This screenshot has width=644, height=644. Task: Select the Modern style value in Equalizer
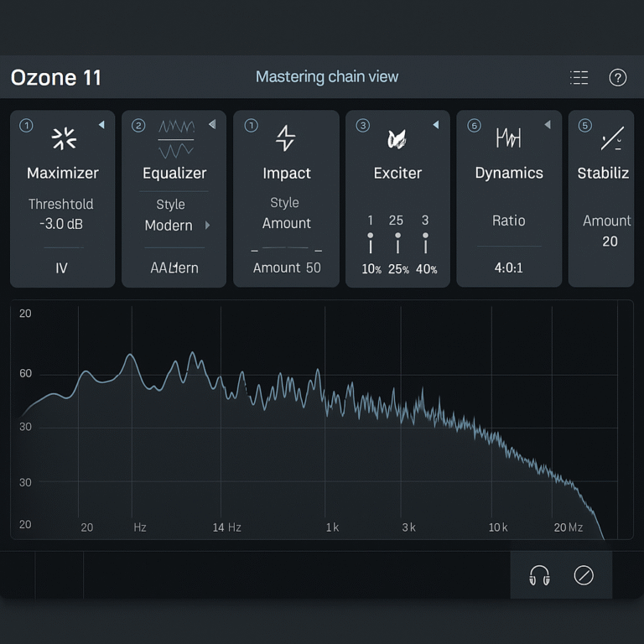[169, 225]
